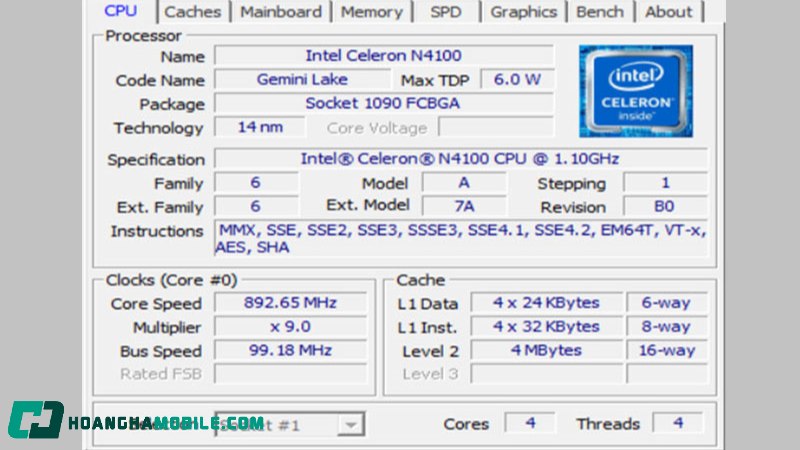Click the Model value A
Viewport: 800px width, 450px height.
coord(464,183)
